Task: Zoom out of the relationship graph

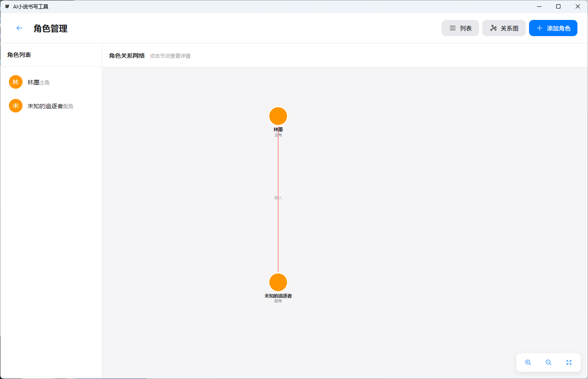Action: tap(548, 362)
